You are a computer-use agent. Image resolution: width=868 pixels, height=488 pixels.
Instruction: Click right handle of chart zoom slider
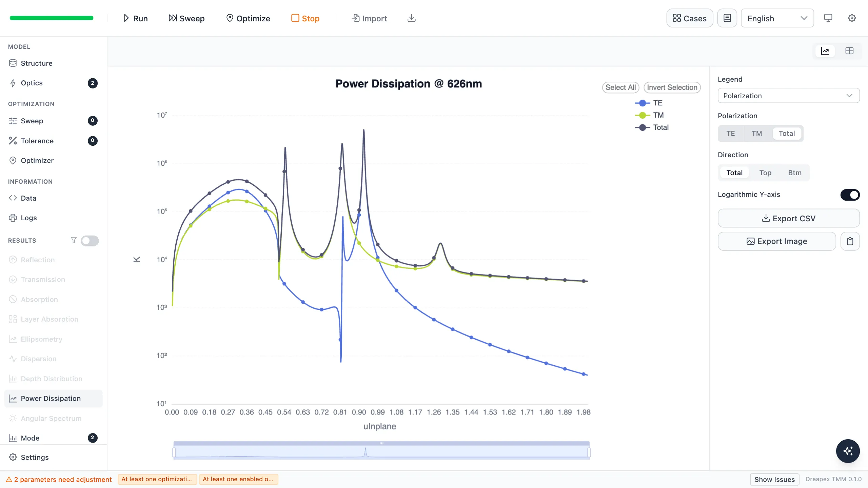[589, 452]
